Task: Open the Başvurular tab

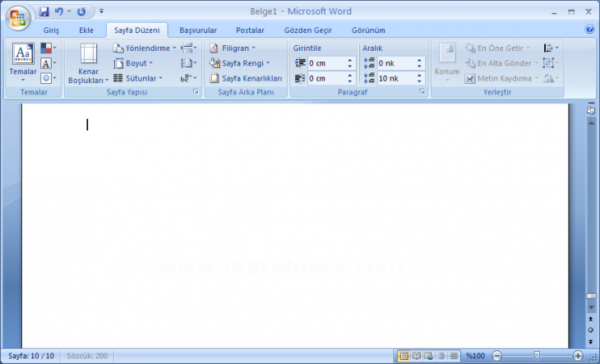Action: tap(198, 30)
